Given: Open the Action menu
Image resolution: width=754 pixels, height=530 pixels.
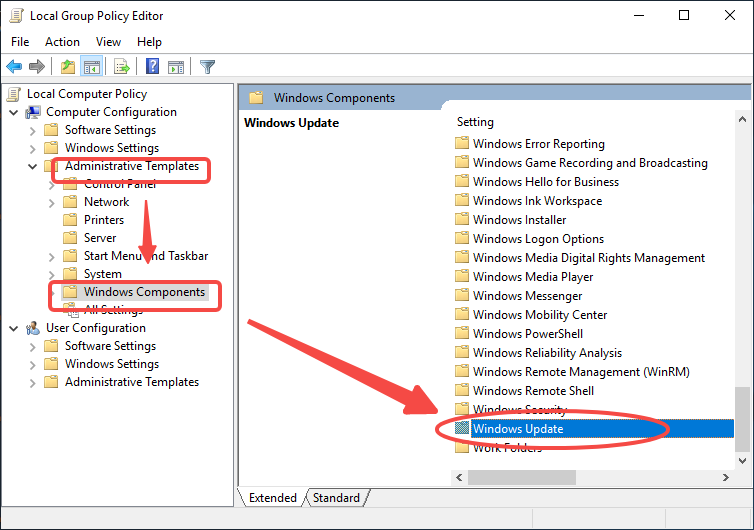Looking at the screenshot, I should [x=62, y=42].
